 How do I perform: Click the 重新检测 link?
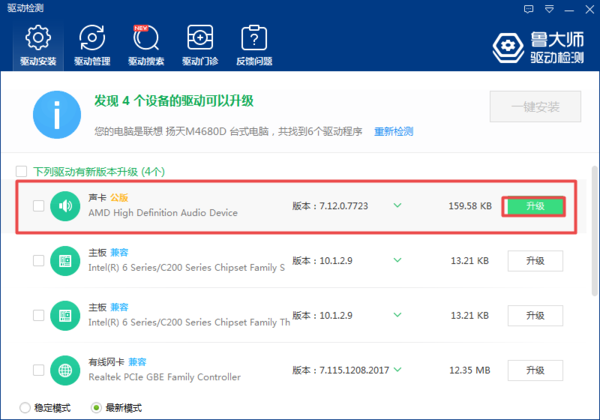pos(394,131)
